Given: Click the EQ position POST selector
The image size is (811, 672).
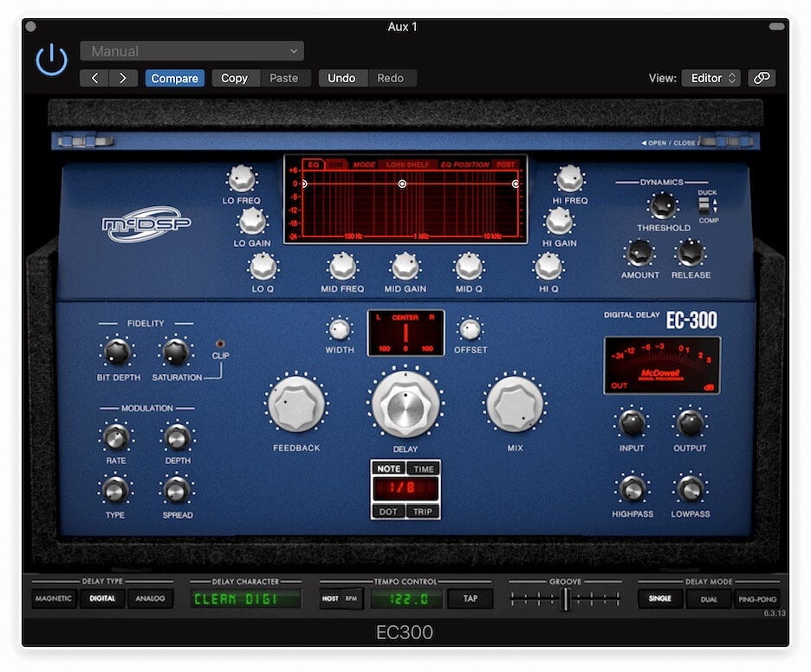Looking at the screenshot, I should point(506,165).
